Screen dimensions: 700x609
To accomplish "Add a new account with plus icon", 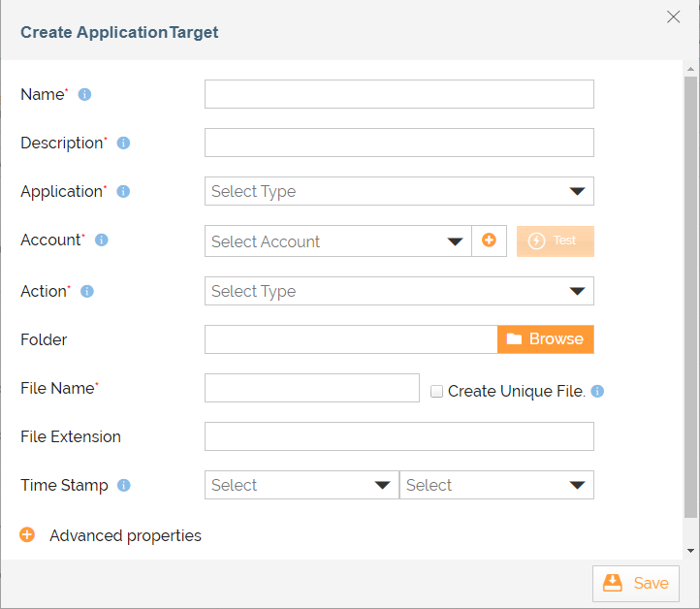I will [489, 240].
